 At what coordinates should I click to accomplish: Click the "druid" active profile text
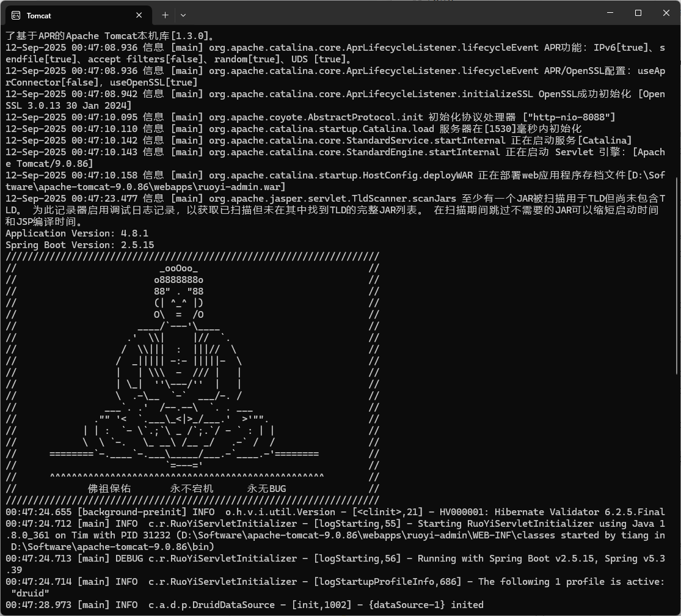(31, 593)
